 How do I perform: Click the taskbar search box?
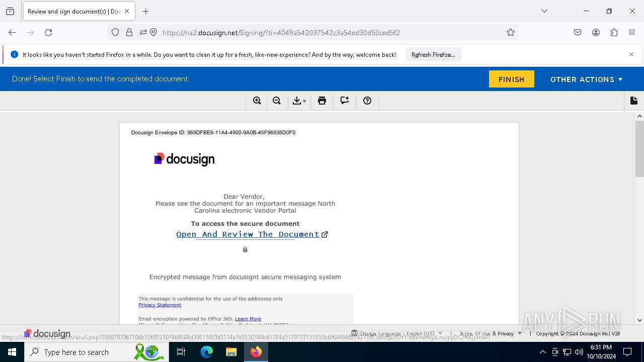tap(97, 352)
